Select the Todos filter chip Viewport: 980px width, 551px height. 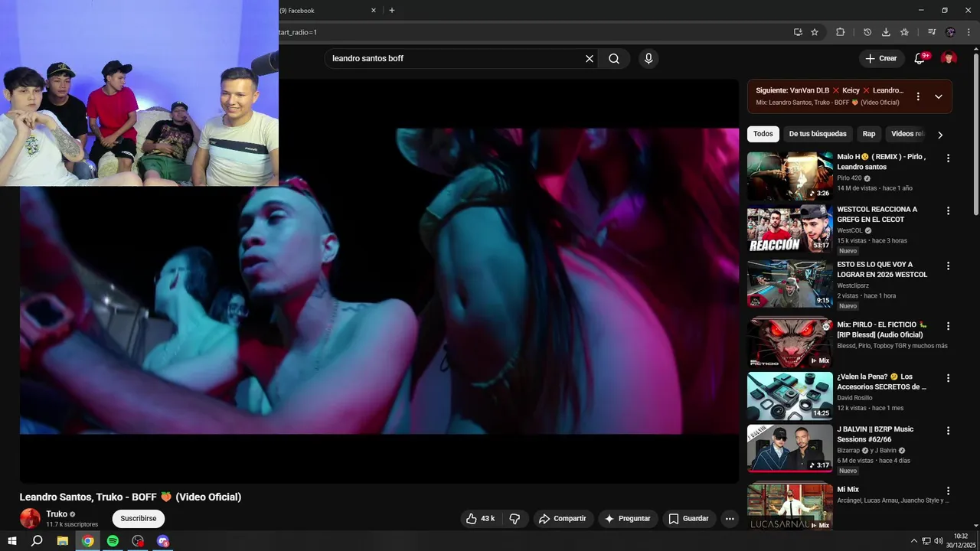click(x=763, y=134)
